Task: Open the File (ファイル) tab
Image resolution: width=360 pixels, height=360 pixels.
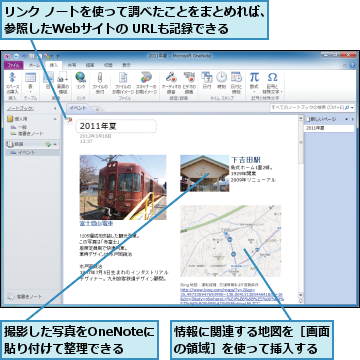Action: pyautogui.click(x=14, y=65)
